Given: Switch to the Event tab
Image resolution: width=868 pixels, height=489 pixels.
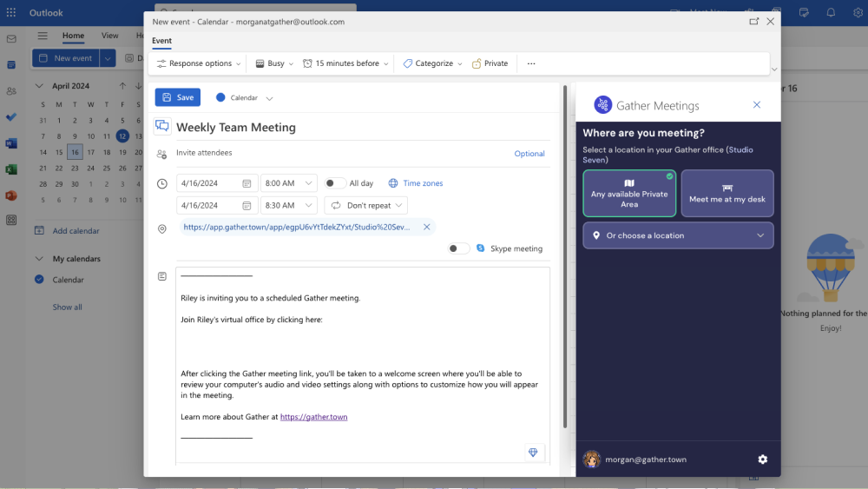Looking at the screenshot, I should tap(161, 41).
